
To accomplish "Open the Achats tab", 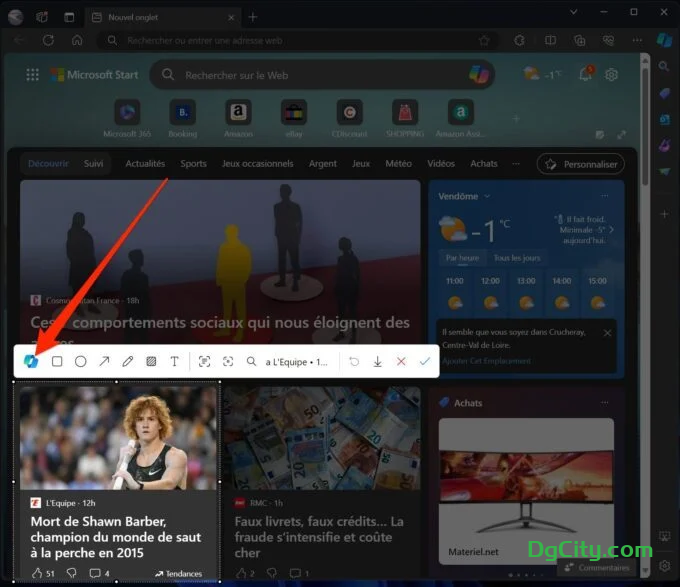I will (x=484, y=163).
